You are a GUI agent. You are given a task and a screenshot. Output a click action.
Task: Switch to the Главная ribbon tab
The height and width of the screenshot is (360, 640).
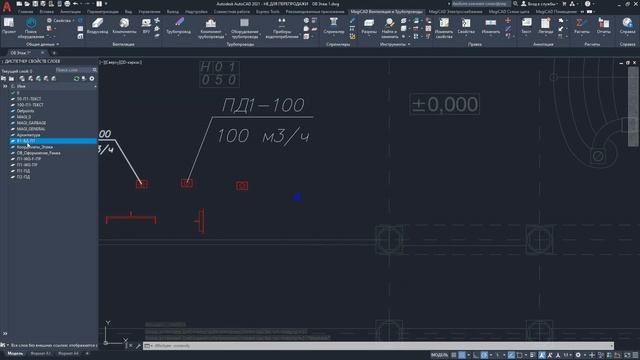pyautogui.click(x=25, y=12)
